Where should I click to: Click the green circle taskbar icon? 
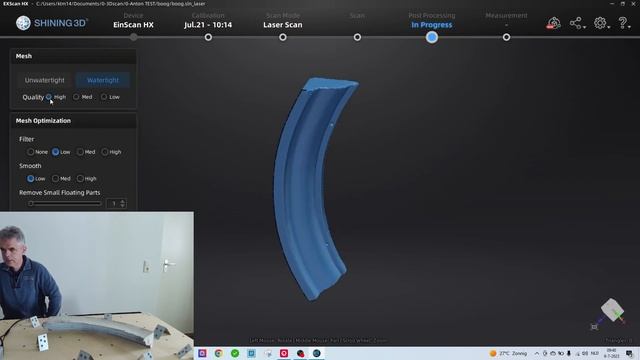click(x=235, y=353)
